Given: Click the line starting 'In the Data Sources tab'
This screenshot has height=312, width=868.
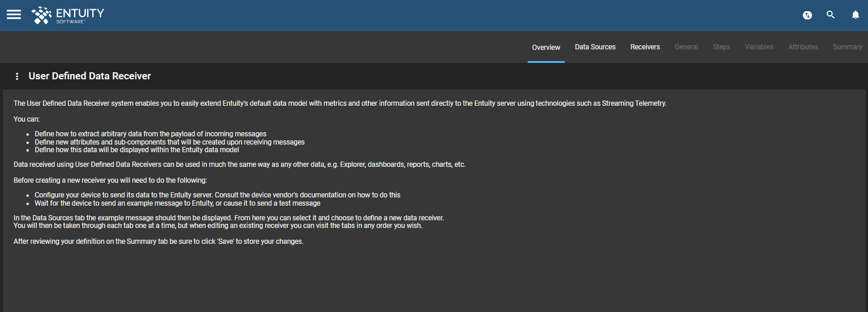Looking at the screenshot, I should pos(229,217).
